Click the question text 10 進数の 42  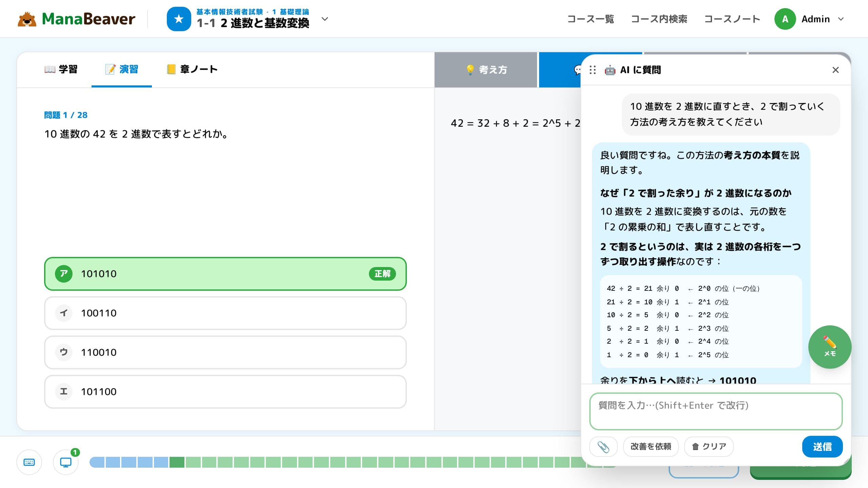pos(137,134)
